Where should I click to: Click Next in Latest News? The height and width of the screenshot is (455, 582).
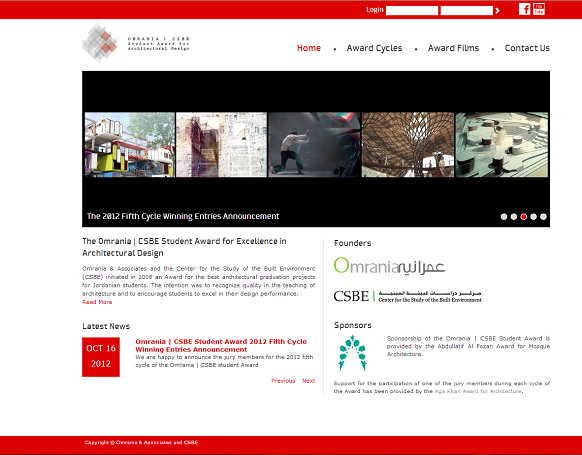308,381
